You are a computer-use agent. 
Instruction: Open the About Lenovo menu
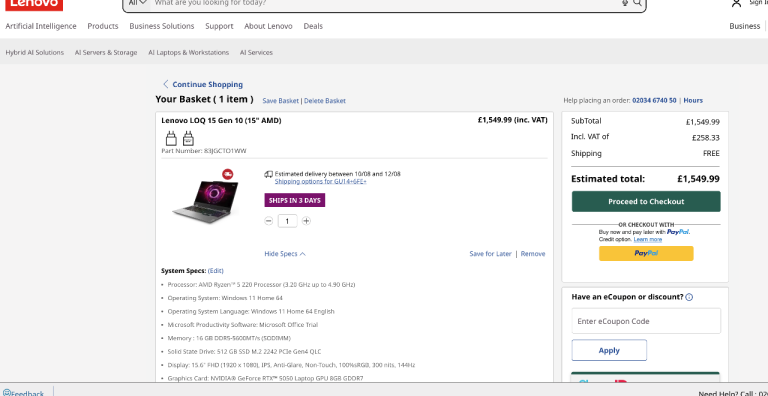point(268,26)
